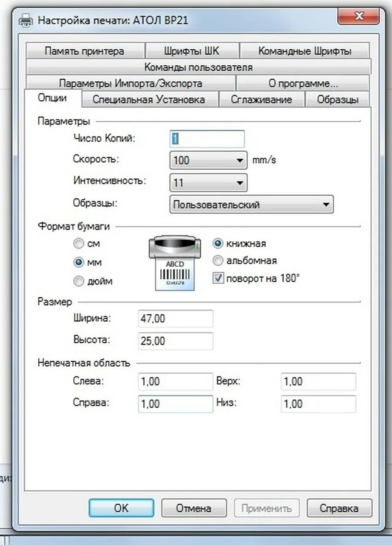Open Командные Шрифты tab
The width and height of the screenshot is (392, 545).
tap(305, 51)
